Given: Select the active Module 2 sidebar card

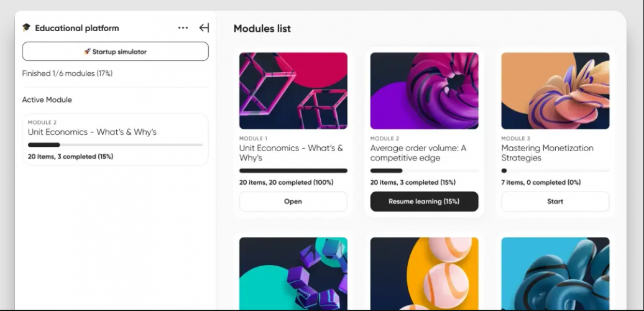Looking at the screenshot, I should [x=115, y=139].
